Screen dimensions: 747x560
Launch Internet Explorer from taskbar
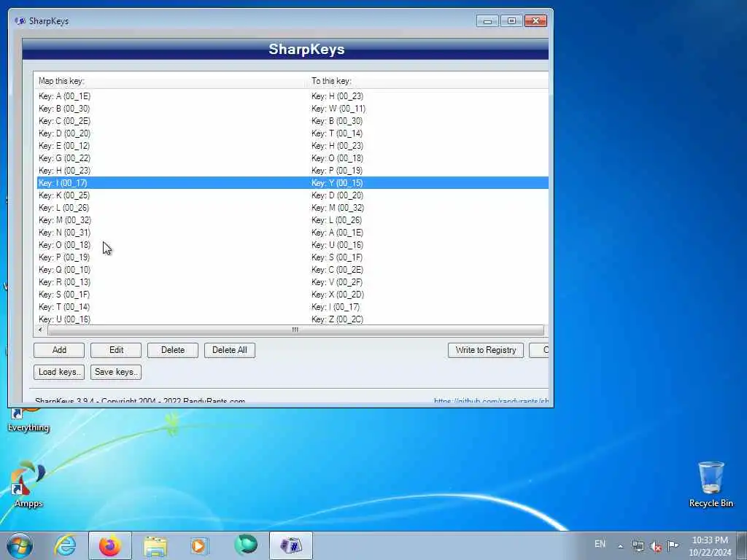(x=65, y=545)
